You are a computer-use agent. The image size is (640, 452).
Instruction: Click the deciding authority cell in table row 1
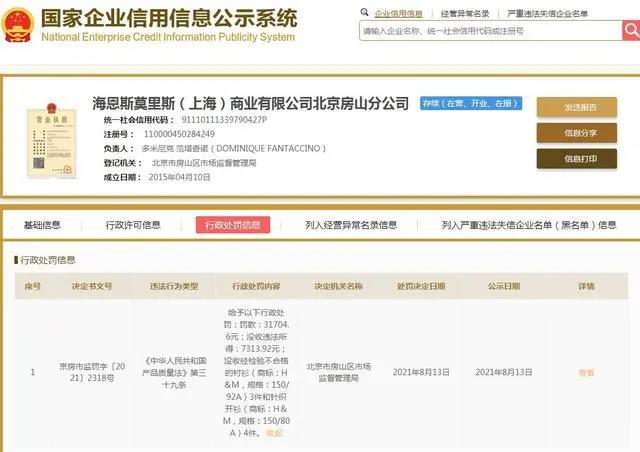tap(338, 372)
